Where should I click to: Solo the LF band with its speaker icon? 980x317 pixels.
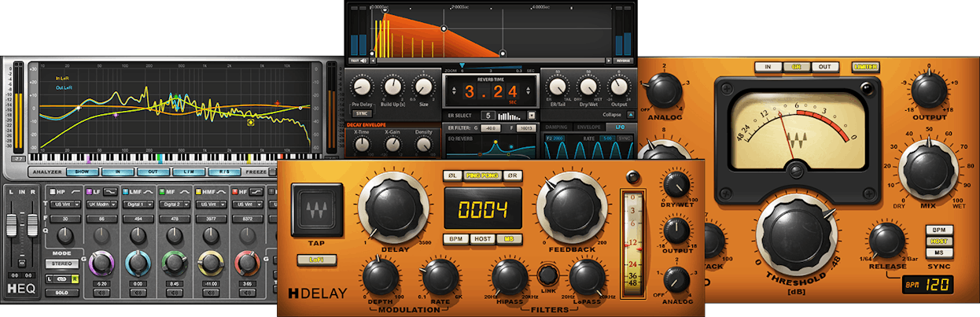[x=101, y=293]
